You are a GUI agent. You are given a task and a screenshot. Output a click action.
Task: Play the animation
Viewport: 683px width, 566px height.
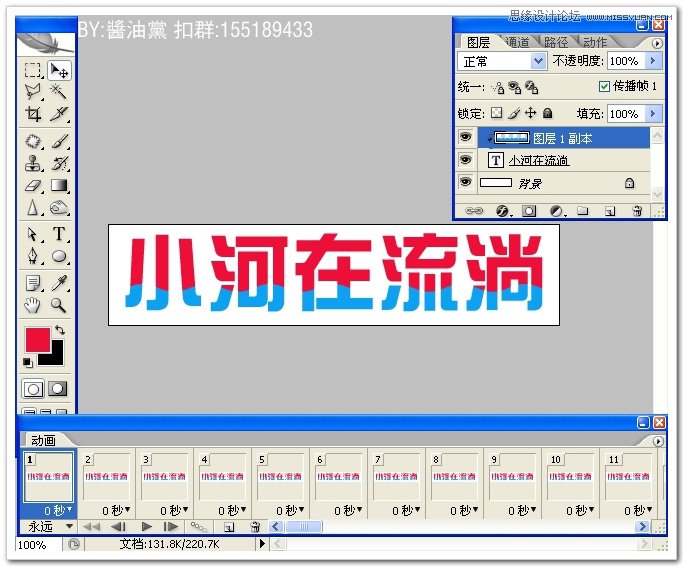click(147, 527)
